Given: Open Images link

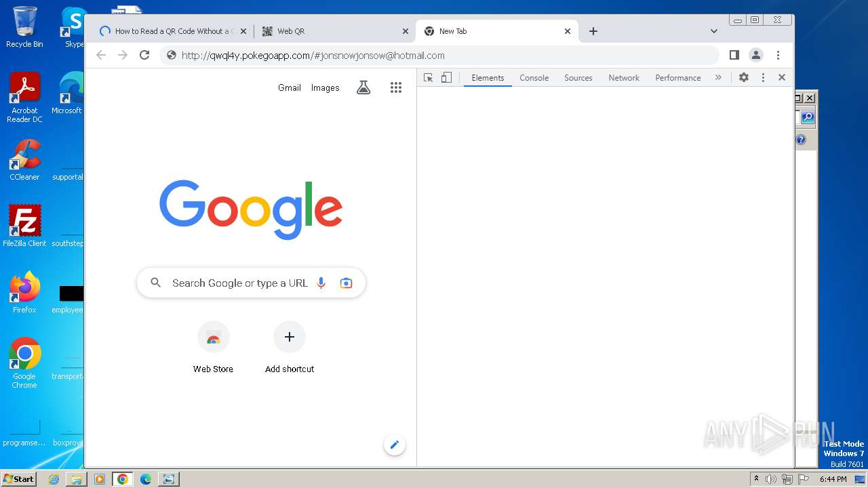Looking at the screenshot, I should (325, 87).
